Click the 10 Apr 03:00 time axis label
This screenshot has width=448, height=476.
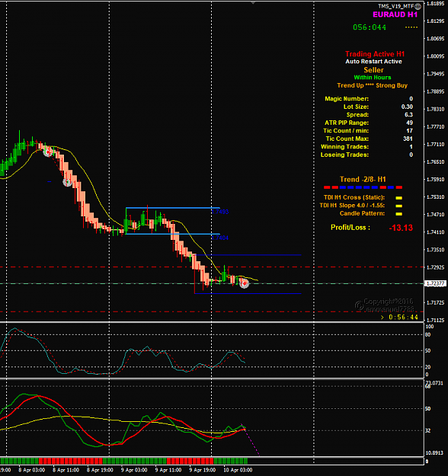pos(238,470)
